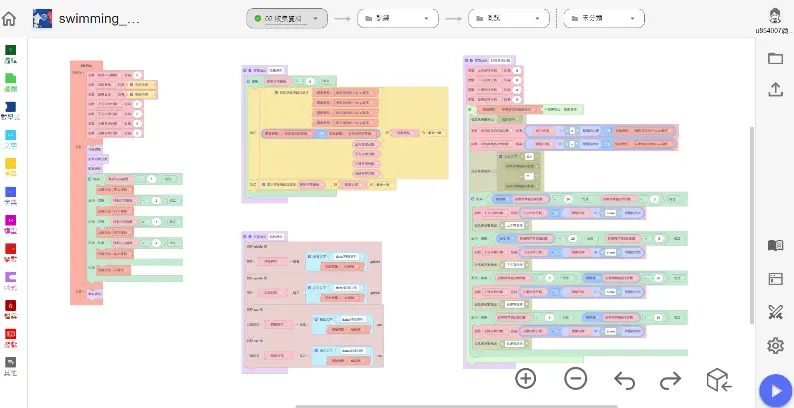Select the yellow list block category
Viewport: 794px width, 408px height.
10,167
